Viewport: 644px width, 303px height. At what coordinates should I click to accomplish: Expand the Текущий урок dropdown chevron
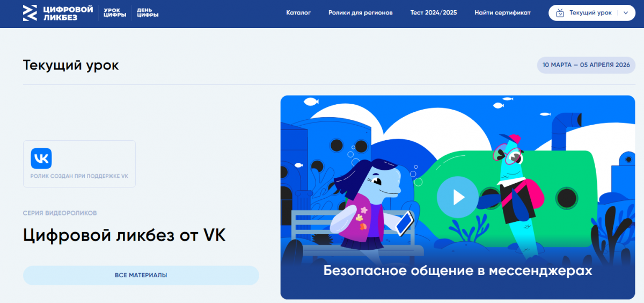pos(625,13)
